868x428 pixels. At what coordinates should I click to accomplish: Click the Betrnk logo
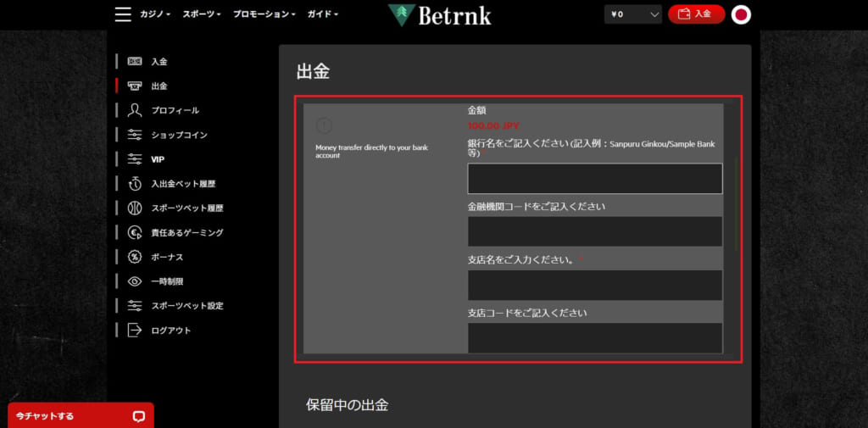click(439, 14)
